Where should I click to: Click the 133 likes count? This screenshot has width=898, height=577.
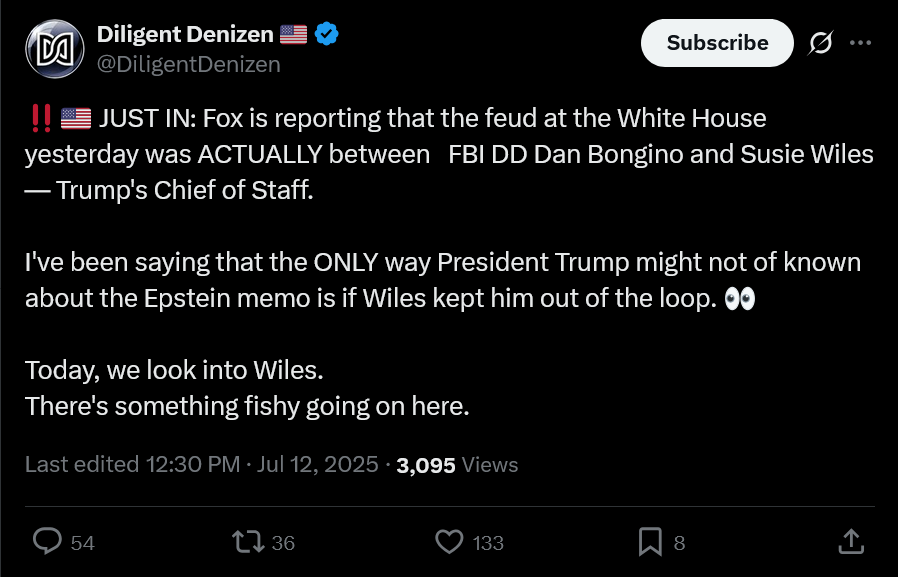click(488, 543)
